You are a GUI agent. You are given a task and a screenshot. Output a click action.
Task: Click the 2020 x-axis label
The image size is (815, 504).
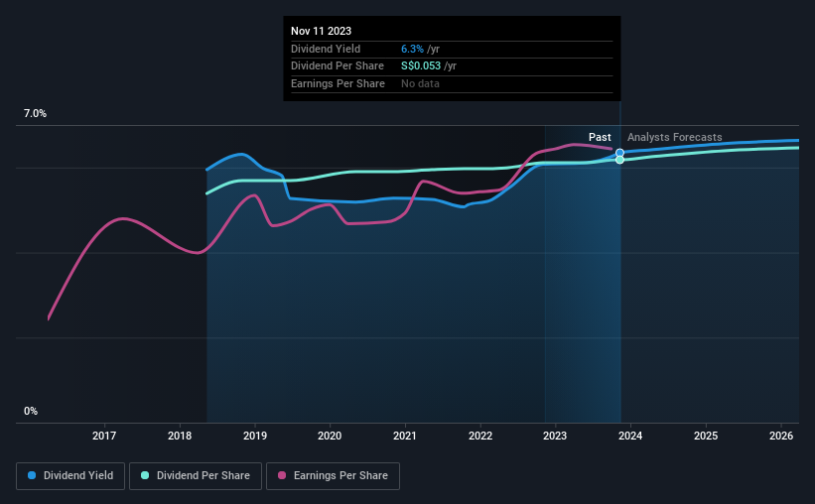pyautogui.click(x=330, y=436)
